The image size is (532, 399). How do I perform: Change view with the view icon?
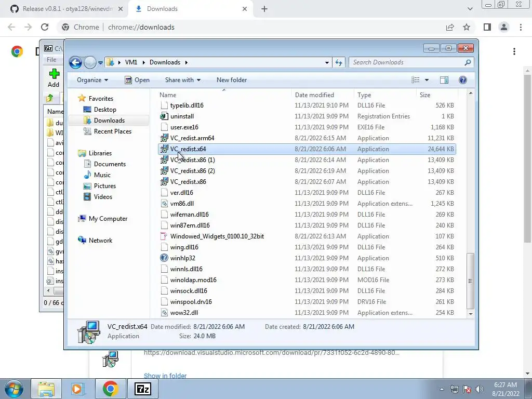click(x=416, y=80)
